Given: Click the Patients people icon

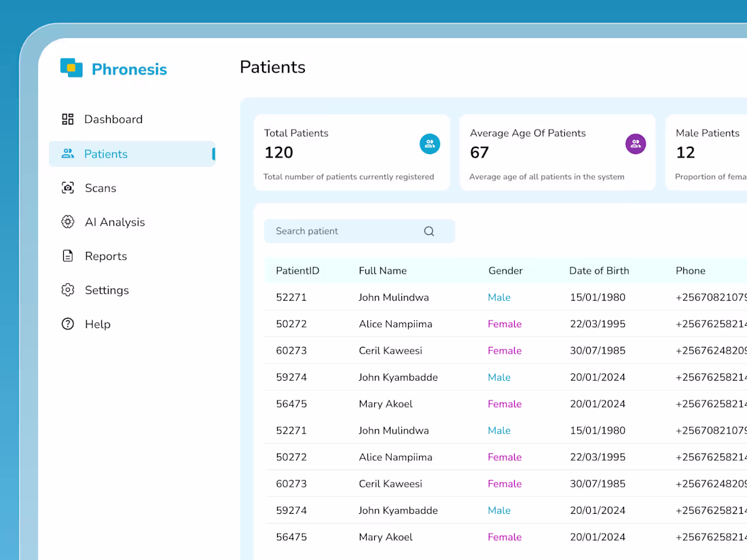Looking at the screenshot, I should [68, 154].
